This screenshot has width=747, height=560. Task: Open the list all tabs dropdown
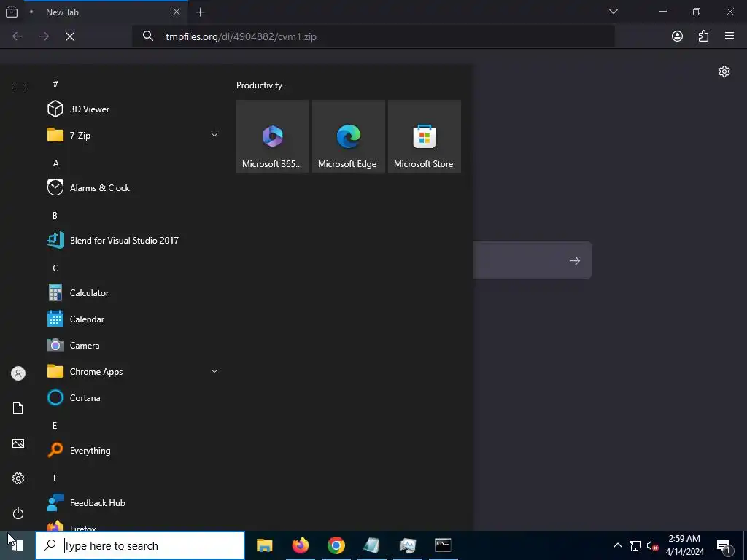[x=613, y=12]
